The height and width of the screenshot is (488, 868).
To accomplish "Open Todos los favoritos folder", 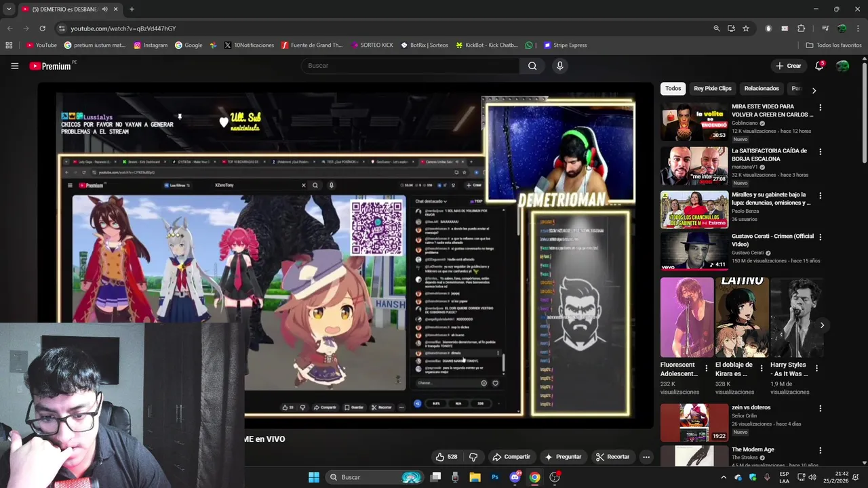I will [x=833, y=45].
